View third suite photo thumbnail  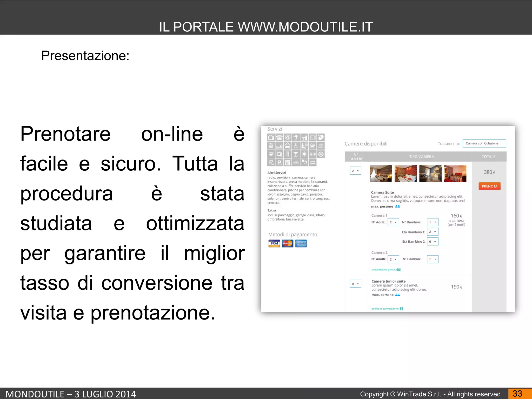430,174
